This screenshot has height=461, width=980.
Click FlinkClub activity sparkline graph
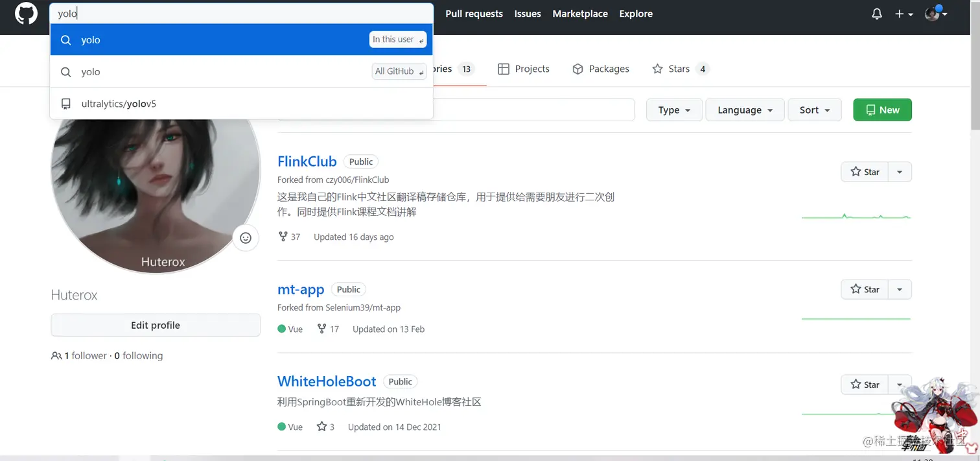pos(856,217)
